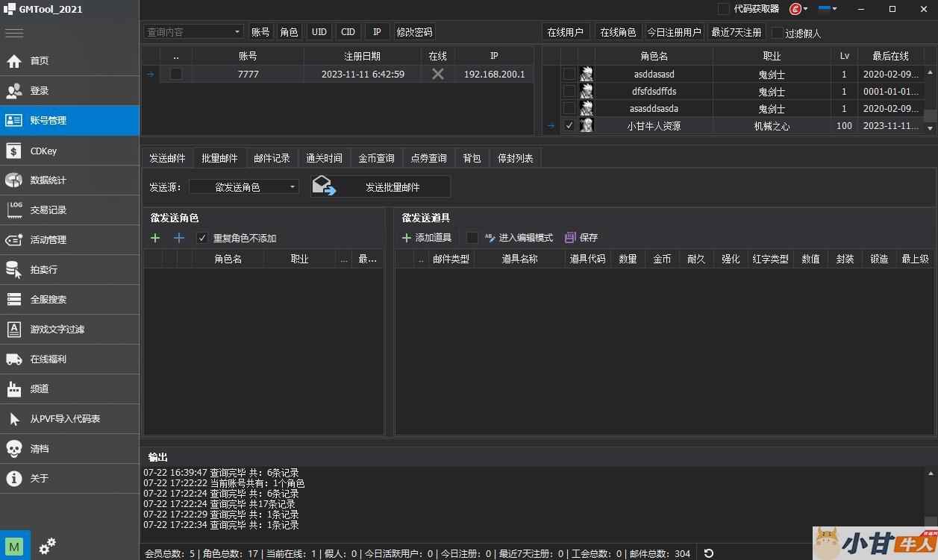Viewport: 938px width, 560px height.
Task: Click the settings gear icon at bottom left
Action: point(47,546)
